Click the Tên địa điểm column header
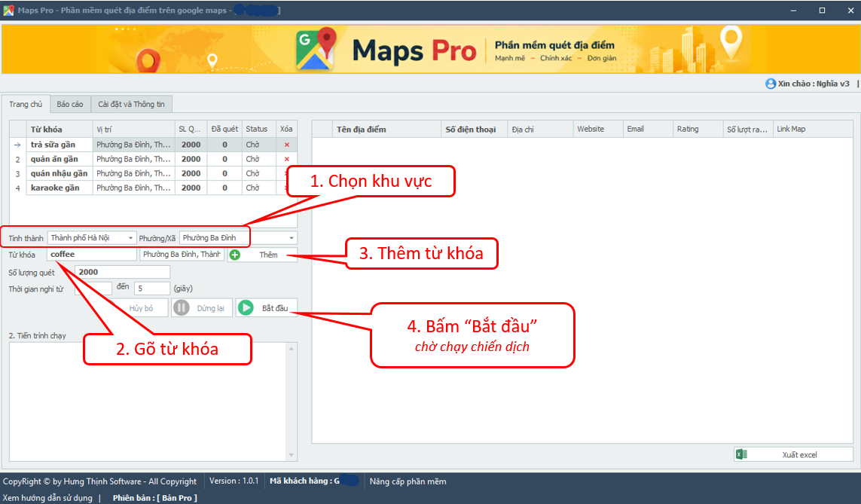861x504 pixels. (386, 130)
